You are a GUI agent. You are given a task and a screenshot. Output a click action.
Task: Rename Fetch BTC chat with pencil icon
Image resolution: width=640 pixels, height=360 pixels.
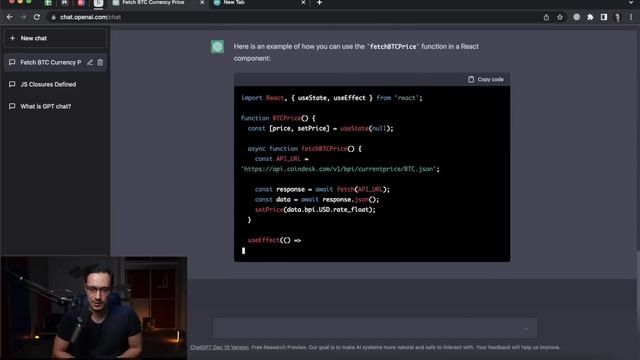coord(89,62)
